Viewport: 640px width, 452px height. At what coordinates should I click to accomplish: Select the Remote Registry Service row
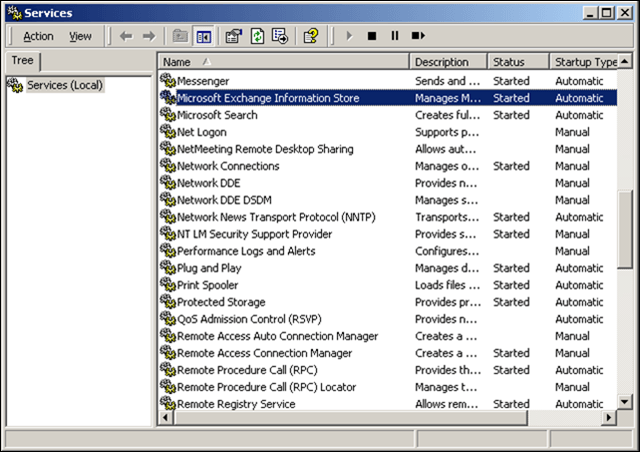[388, 404]
